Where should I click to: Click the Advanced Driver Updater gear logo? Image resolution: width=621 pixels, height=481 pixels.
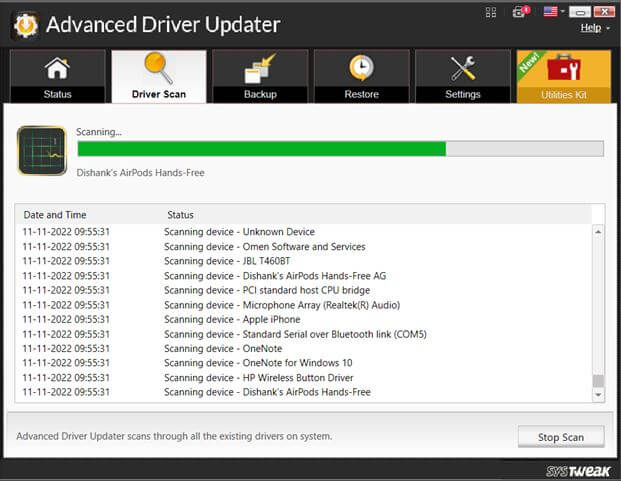click(x=25, y=25)
